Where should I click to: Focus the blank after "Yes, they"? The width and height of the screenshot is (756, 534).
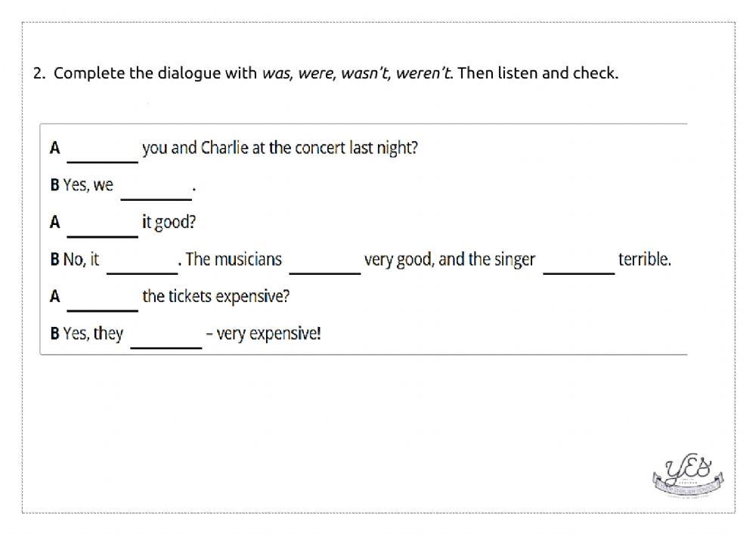point(166,337)
